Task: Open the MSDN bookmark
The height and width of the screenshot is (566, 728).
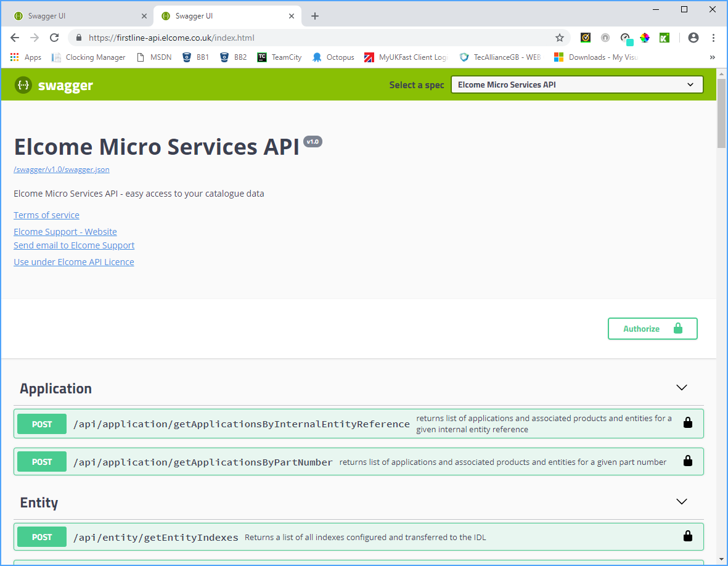Action: (x=154, y=57)
